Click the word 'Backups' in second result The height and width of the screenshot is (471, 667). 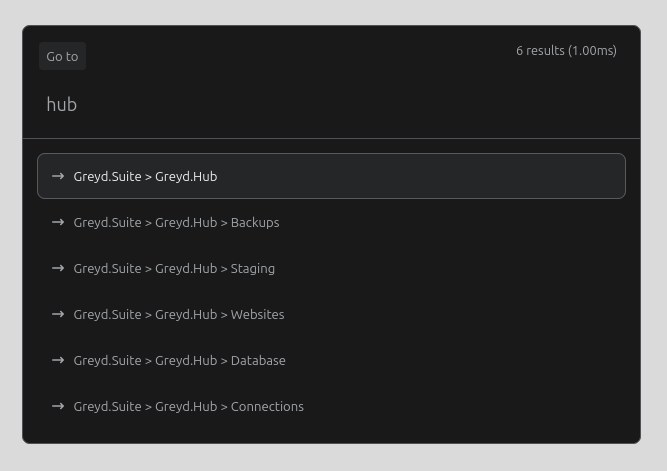[255, 223]
